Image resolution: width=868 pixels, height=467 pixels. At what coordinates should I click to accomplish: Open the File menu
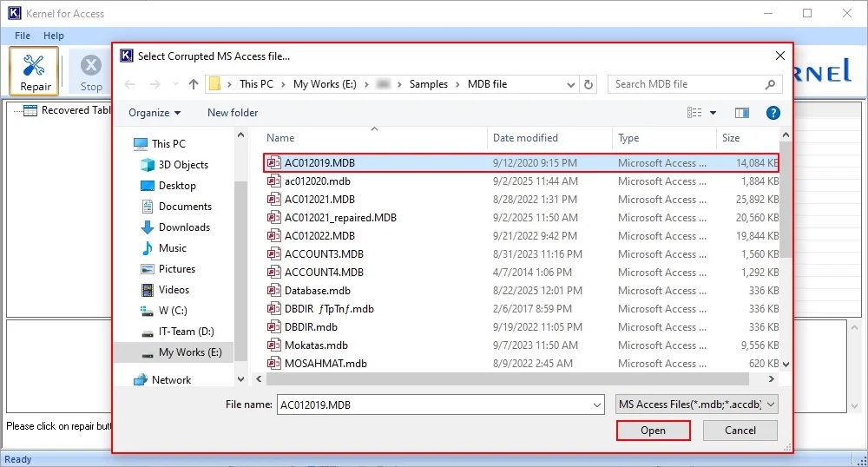(x=23, y=36)
